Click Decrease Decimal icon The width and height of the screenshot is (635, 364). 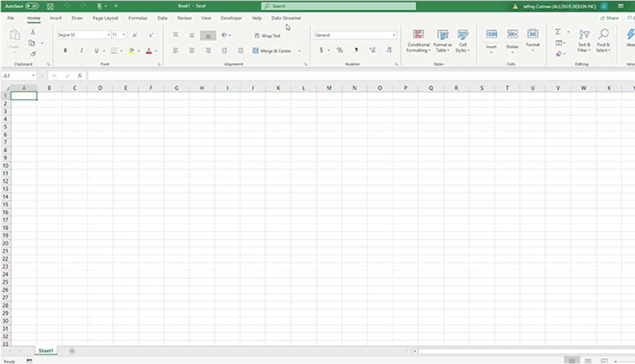(x=389, y=50)
